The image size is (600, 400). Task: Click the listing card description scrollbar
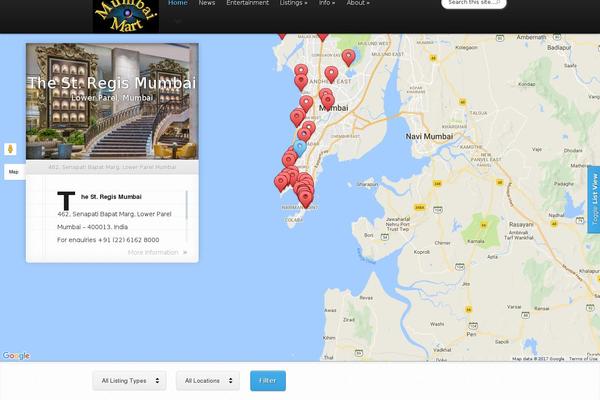pos(187,206)
